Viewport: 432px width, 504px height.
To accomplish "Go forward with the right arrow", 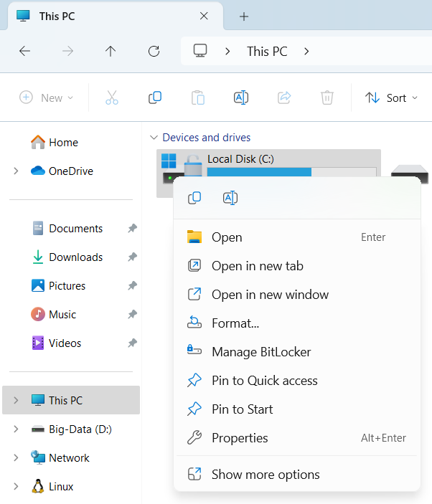I will coord(67,51).
